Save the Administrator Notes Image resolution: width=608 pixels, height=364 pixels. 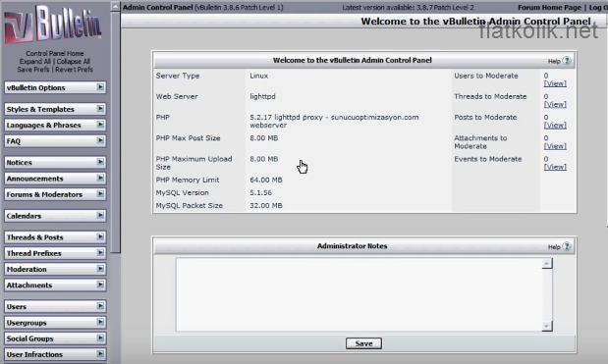coord(363,343)
